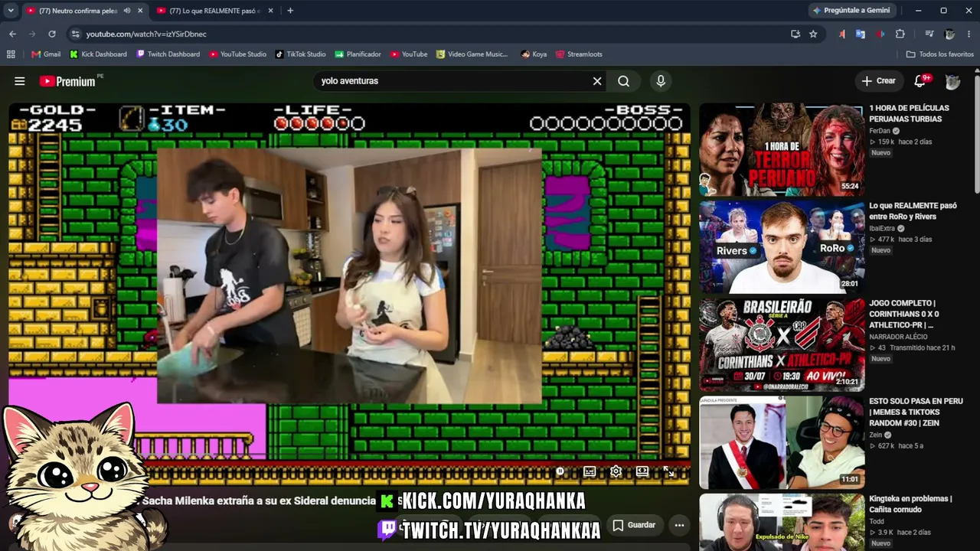Enter fullscreen on the video player
The image size is (980, 551).
tap(668, 471)
